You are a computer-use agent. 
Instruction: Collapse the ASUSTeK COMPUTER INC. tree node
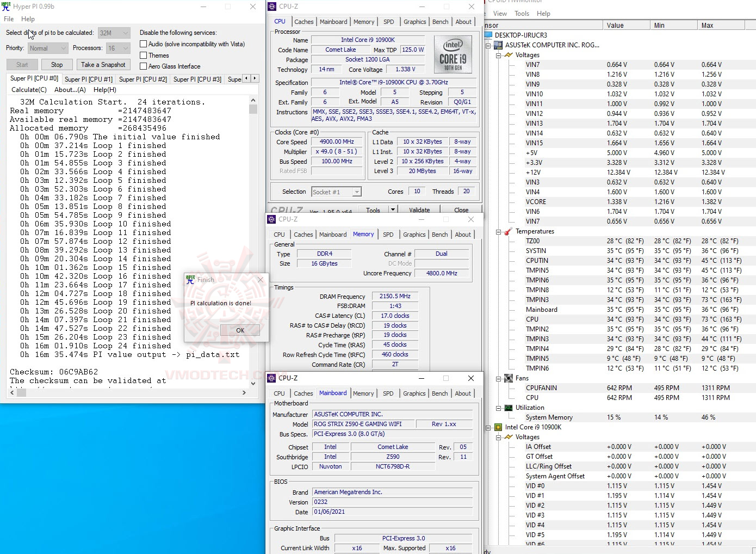pos(488,45)
